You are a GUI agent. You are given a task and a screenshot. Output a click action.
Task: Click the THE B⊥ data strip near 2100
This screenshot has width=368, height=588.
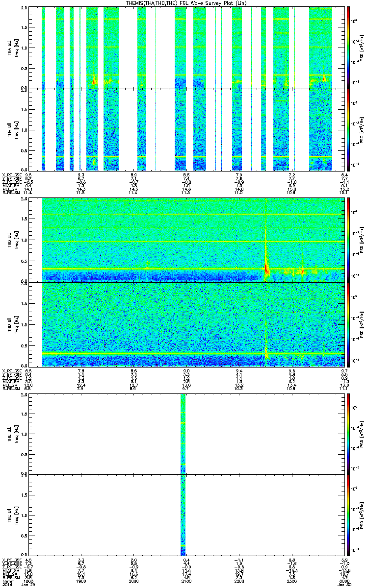point(184,434)
